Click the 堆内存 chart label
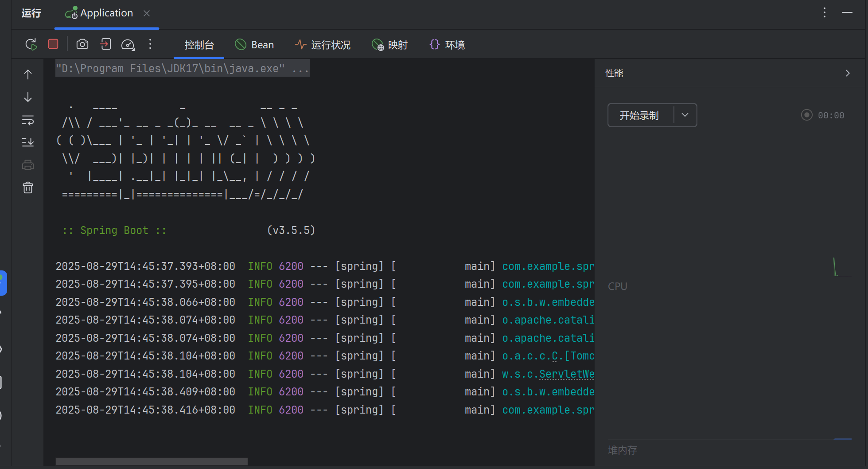 tap(622, 450)
